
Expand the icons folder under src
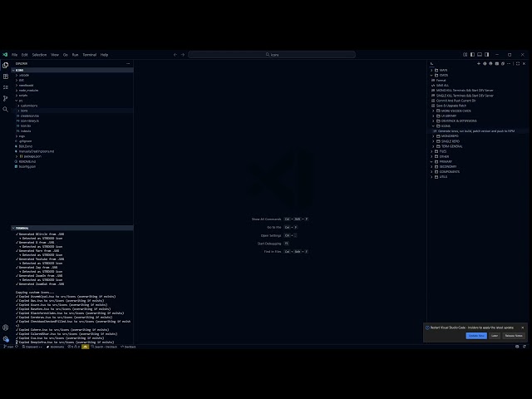point(24,111)
